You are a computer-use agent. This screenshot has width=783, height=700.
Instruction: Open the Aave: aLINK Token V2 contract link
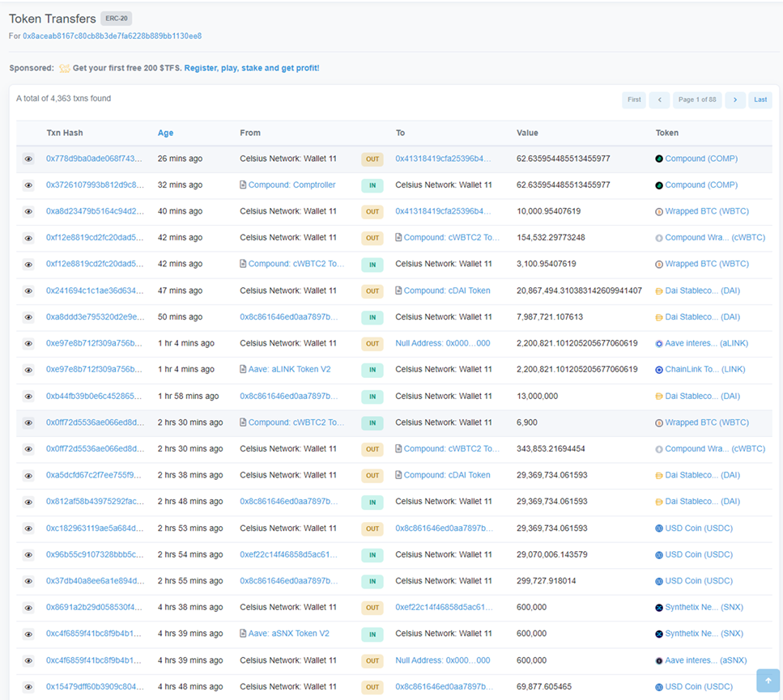coord(290,369)
